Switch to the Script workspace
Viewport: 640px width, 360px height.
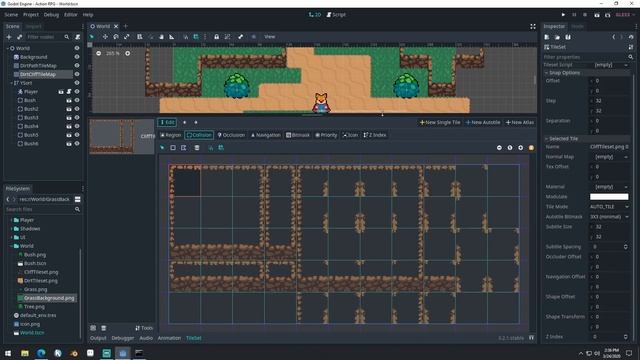(336, 15)
